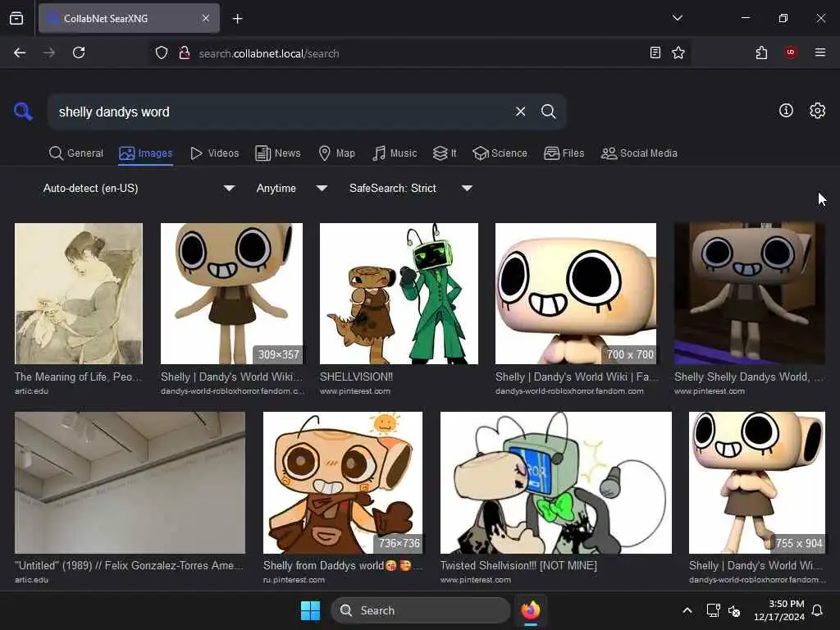This screenshot has width=840, height=630.
Task: Open the network status tray icon
Action: pos(713,610)
